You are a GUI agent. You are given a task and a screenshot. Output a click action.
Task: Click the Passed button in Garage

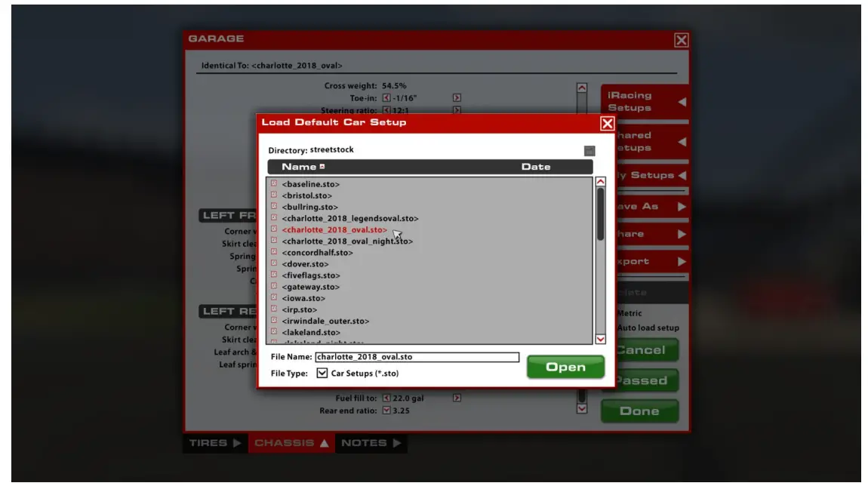[x=647, y=381]
